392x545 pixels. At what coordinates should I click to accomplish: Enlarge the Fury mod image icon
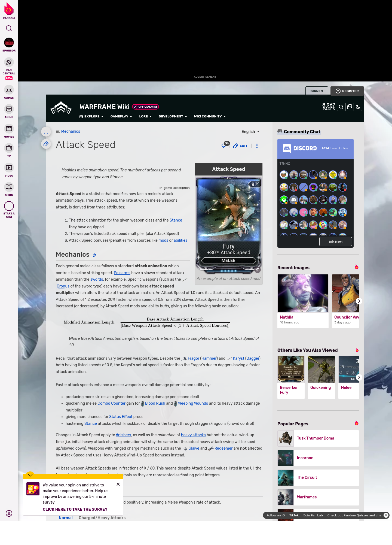[x=257, y=270]
